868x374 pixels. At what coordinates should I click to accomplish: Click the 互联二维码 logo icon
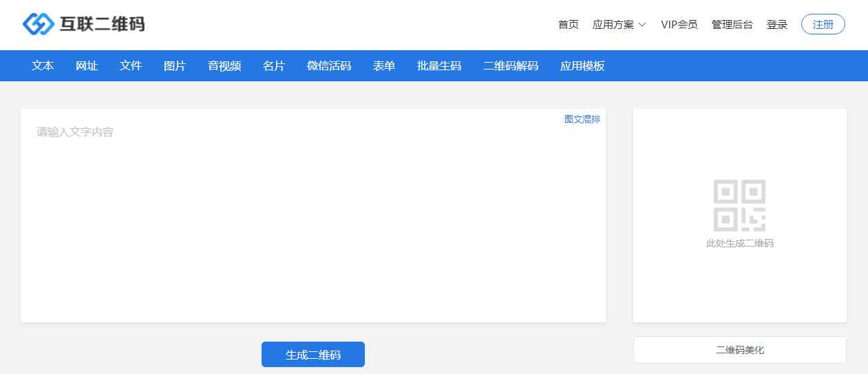pos(38,24)
